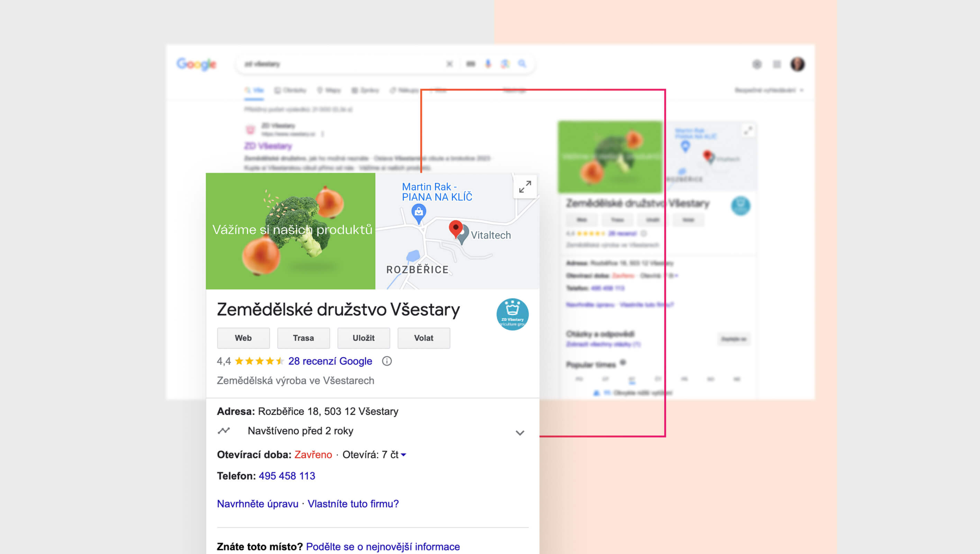Click the Navrhněte úpravu link

[257, 504]
